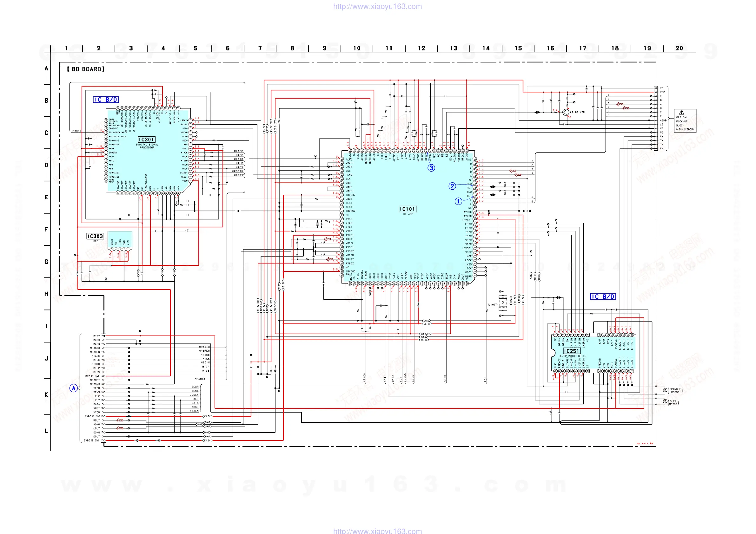Open the xiaoyu163.com link at bottom

(x=377, y=531)
